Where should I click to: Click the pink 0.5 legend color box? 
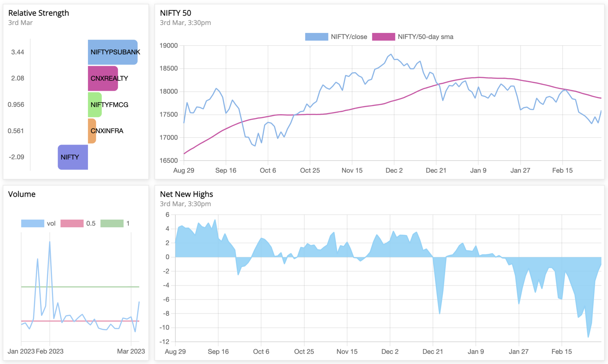(x=72, y=224)
